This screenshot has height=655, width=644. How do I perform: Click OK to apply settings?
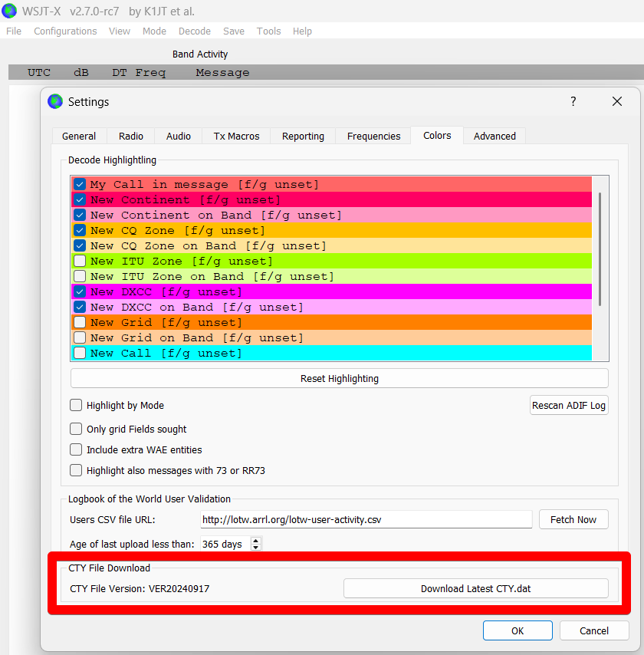(517, 630)
